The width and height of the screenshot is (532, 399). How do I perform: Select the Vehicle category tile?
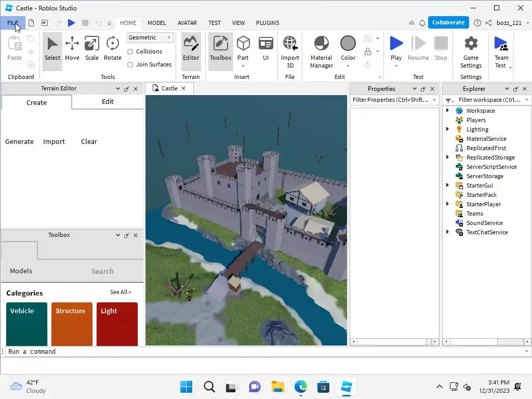(x=26, y=324)
